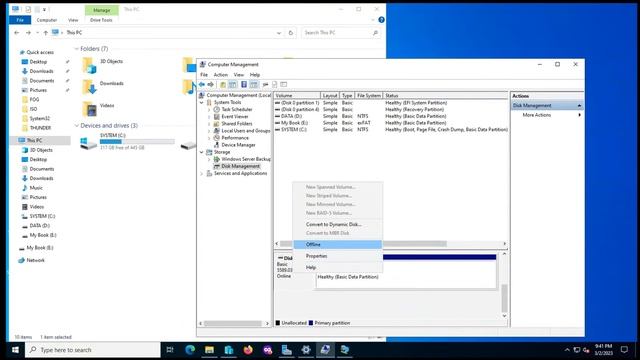Screen dimensions: 640x360
Task: Choose Help in the disk context menu
Action: [x=338, y=267]
